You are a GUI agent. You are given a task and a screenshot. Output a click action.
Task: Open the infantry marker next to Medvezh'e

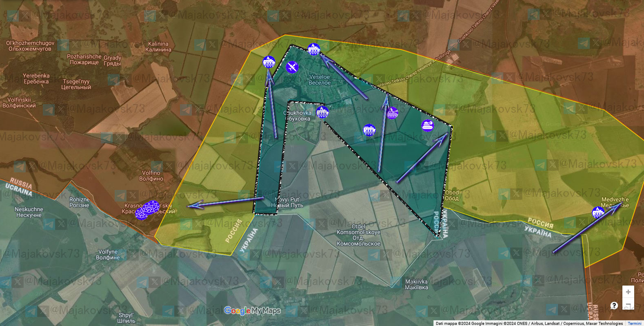(x=598, y=213)
